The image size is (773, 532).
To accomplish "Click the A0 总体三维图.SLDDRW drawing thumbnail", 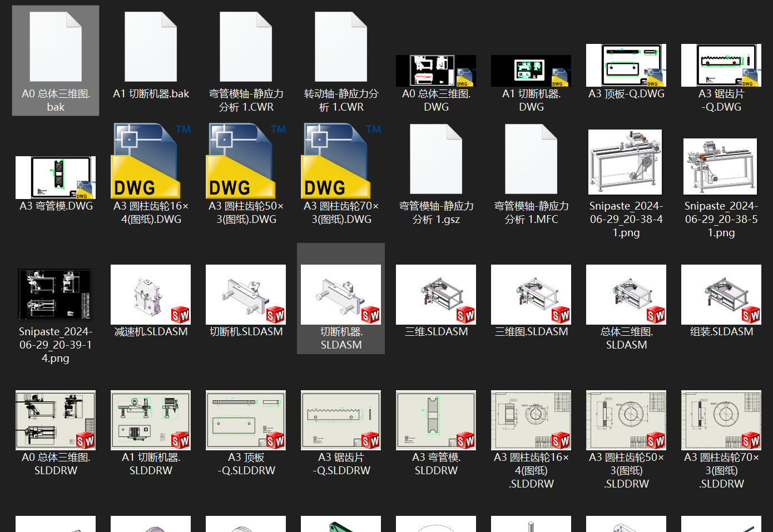I will tap(56, 420).
